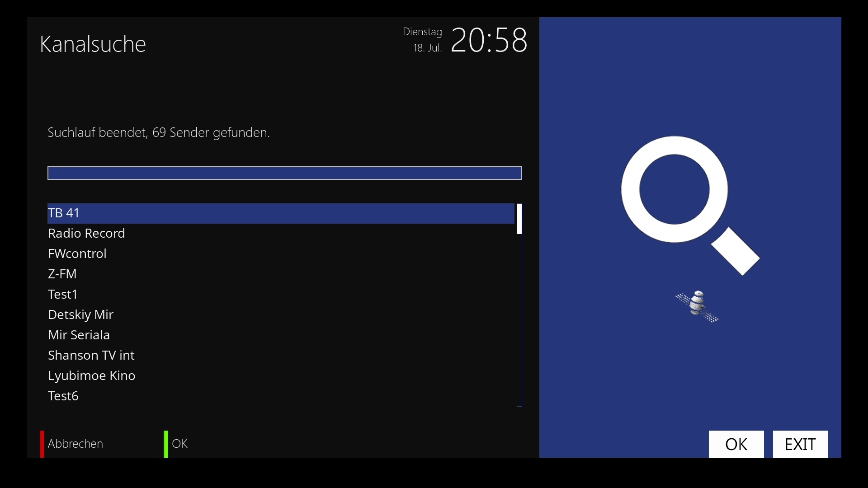The image size is (868, 488).
Task: Click the small satellite icon
Action: coord(697,306)
